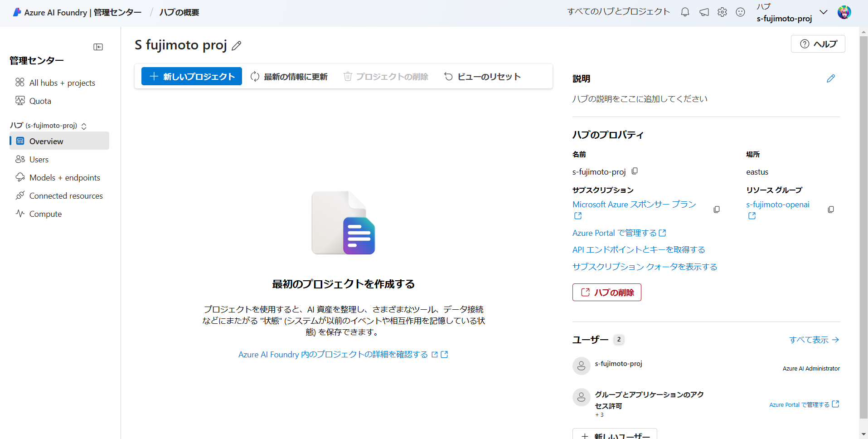Click Azure Portal で管理する under hub properties
Screen dimensions: 868x439
pyautogui.click(x=619, y=233)
